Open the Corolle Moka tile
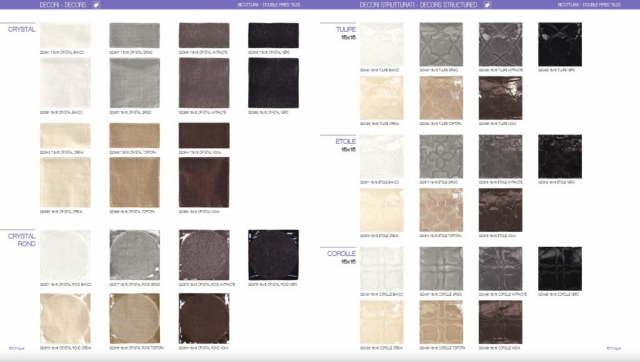Screen dimensions: 640x362 tap(500, 322)
